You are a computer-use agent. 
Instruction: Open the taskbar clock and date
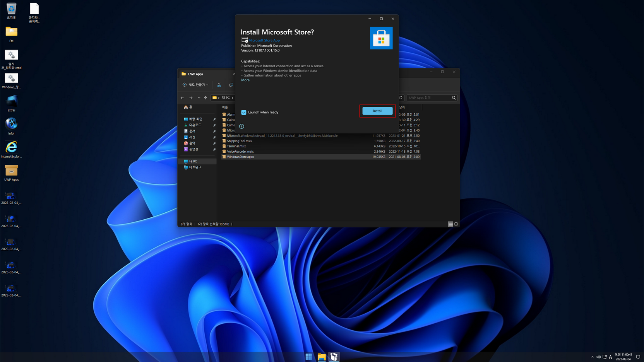pos(623,357)
